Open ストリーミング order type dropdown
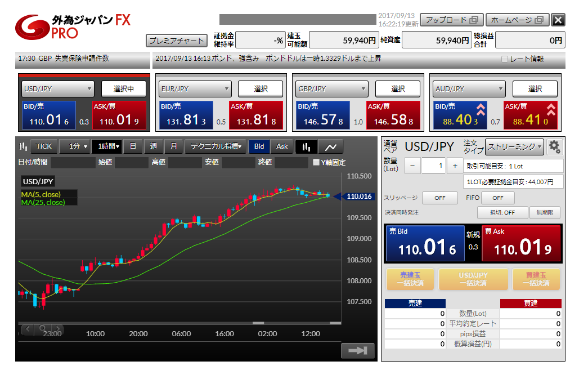 (514, 147)
